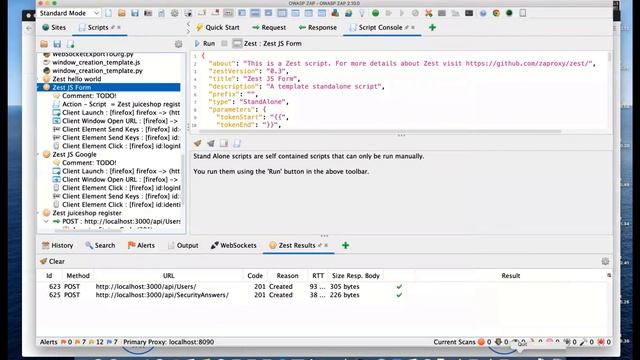Click the New Session toolbar icon
640x360 pixels.
[x=109, y=13]
